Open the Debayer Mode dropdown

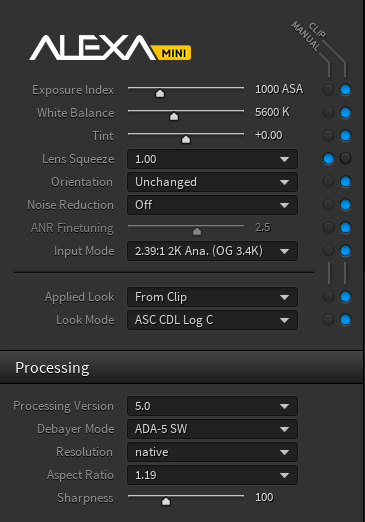click(x=212, y=429)
